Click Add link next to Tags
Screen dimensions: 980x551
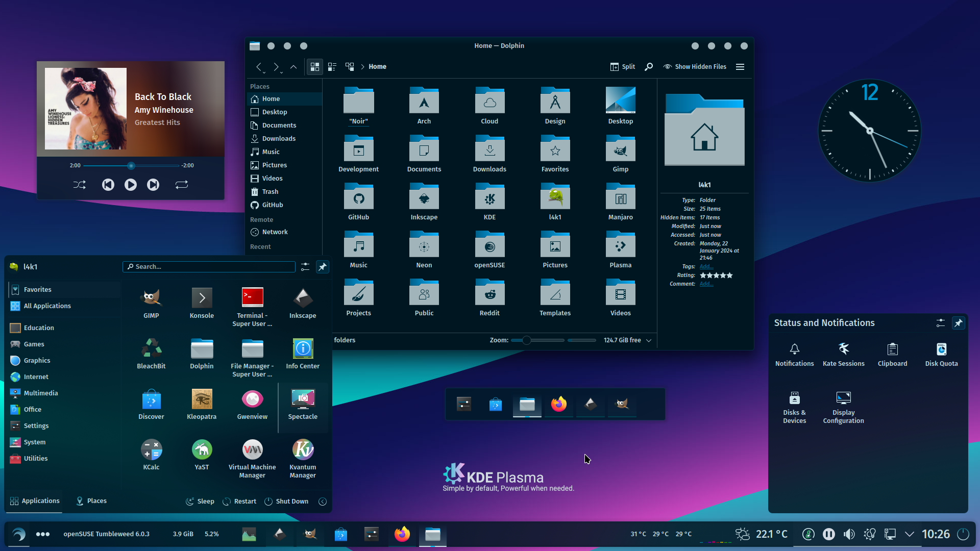706,266
